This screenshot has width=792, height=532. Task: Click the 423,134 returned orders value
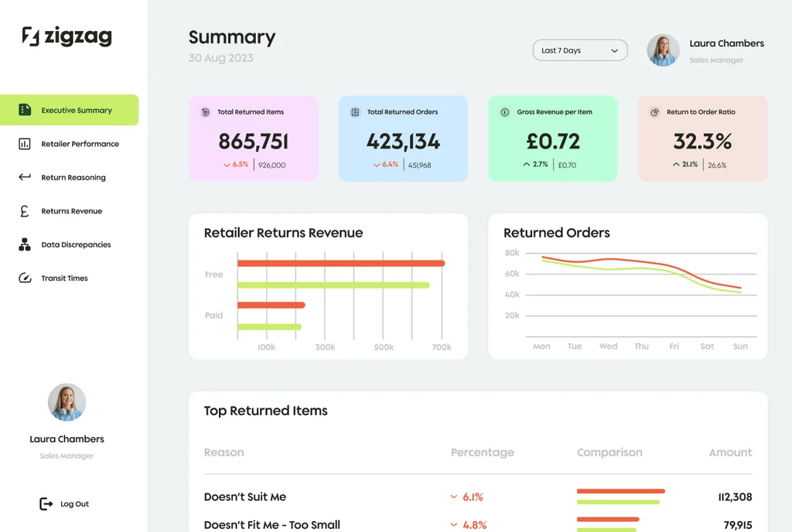pyautogui.click(x=403, y=142)
